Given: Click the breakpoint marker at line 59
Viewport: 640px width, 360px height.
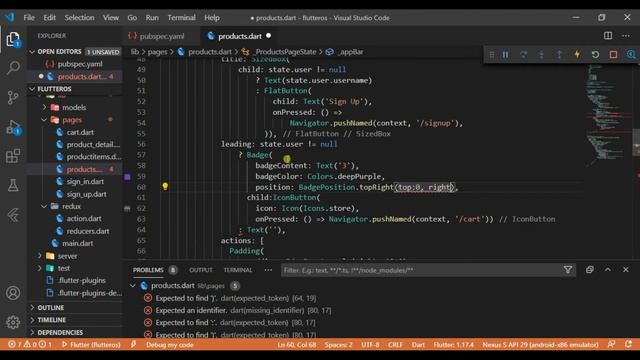Looking at the screenshot, I should click(x=127, y=177).
